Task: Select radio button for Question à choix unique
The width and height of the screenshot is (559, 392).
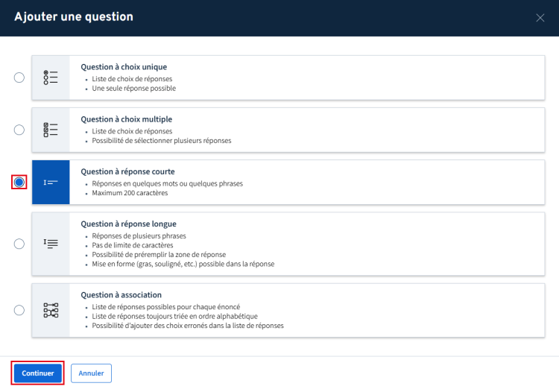Action: pyautogui.click(x=19, y=78)
